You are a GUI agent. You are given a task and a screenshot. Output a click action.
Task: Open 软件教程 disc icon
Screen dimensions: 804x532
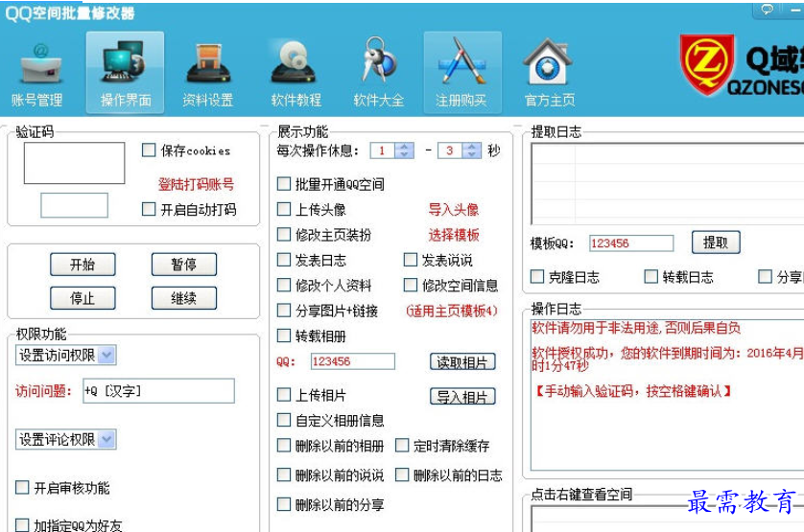(296, 73)
